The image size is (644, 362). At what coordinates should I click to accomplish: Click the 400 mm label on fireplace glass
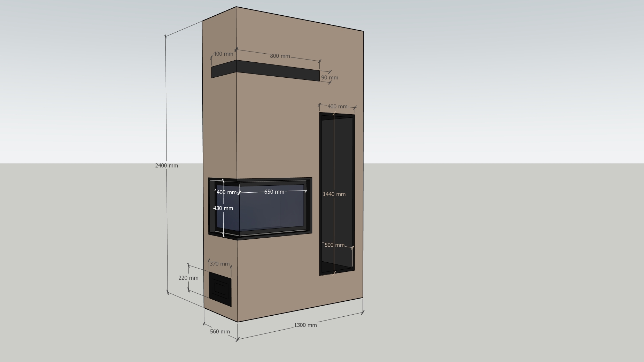[226, 192]
